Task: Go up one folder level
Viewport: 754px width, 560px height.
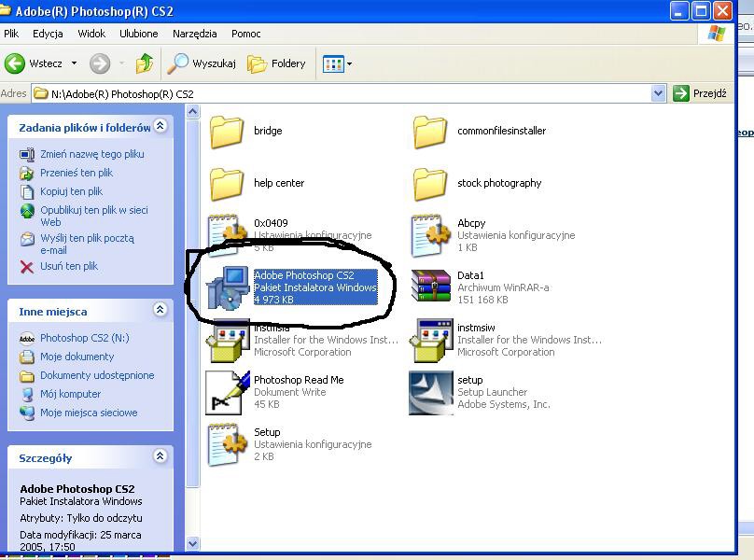Action: click(x=145, y=63)
